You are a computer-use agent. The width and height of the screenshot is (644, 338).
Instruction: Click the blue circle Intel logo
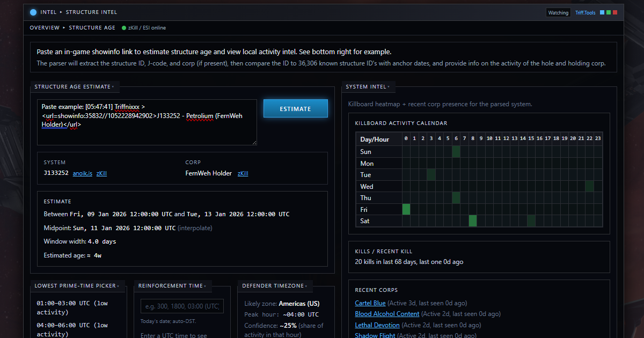coord(33,12)
